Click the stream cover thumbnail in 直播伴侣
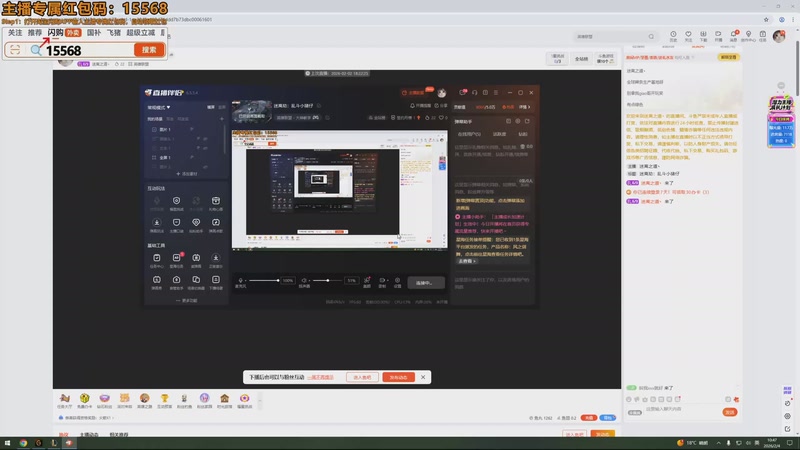800x450 pixels. pyautogui.click(x=252, y=111)
